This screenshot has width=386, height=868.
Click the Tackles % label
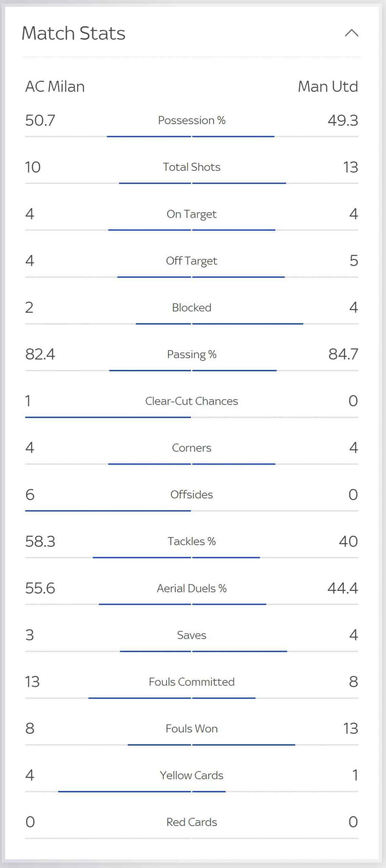[191, 541]
